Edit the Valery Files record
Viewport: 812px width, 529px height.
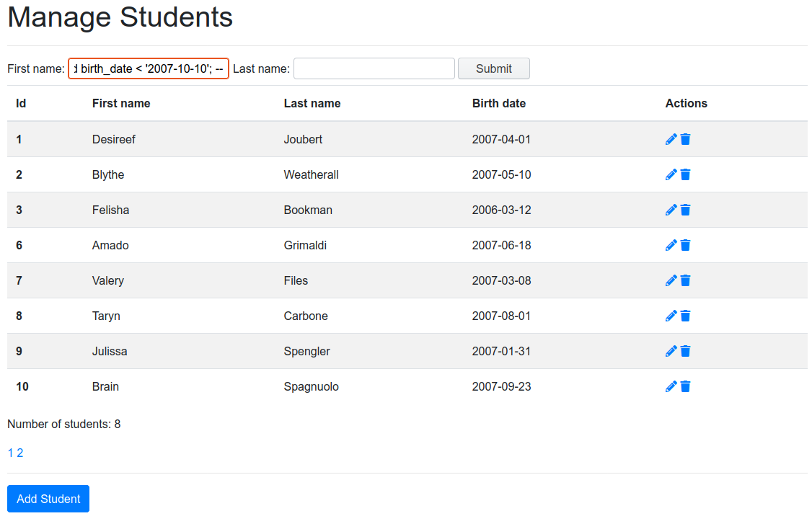click(x=671, y=280)
